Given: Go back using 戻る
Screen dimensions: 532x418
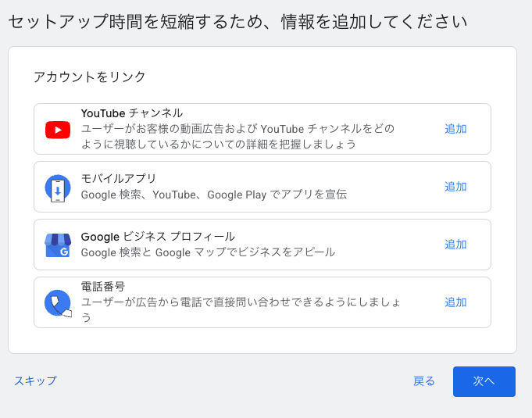Looking at the screenshot, I should 424,381.
